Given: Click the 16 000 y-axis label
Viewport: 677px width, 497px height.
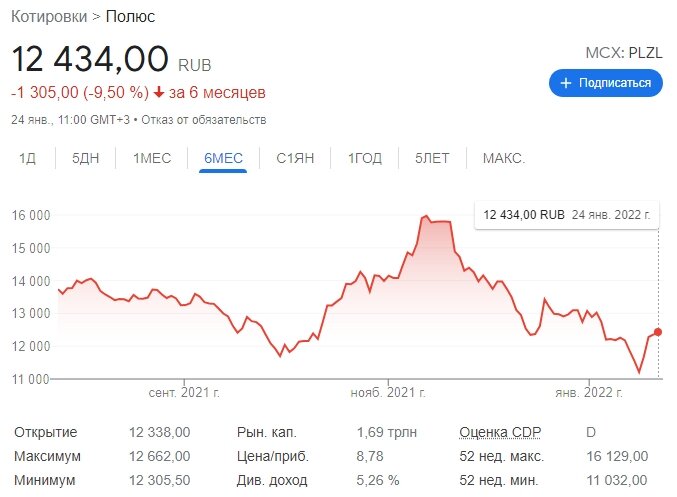Looking at the screenshot, I should coord(31,215).
